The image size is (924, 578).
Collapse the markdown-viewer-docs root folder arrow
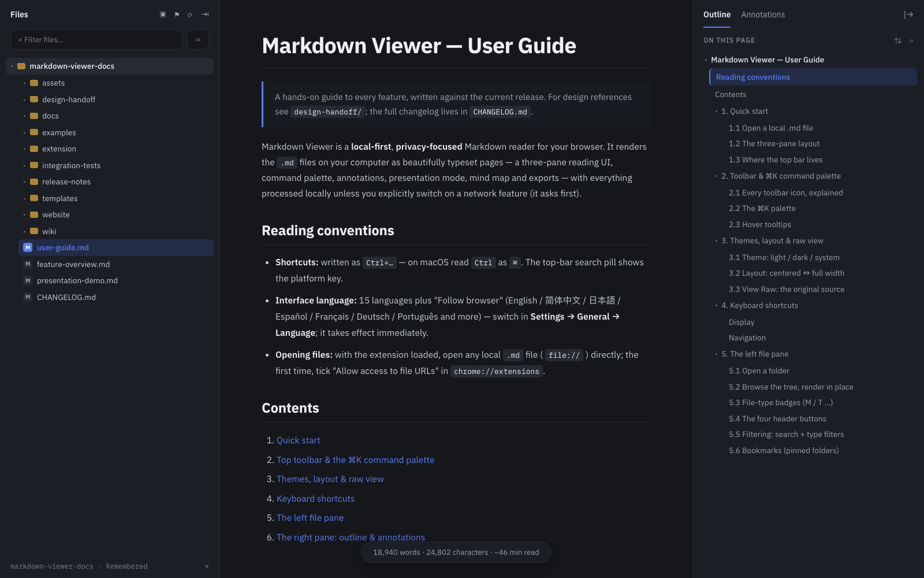12,66
